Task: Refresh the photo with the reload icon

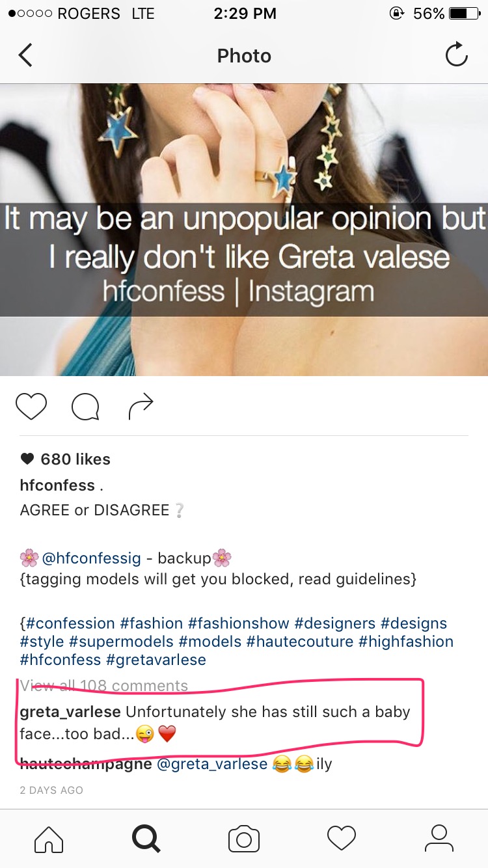Action: click(x=456, y=55)
